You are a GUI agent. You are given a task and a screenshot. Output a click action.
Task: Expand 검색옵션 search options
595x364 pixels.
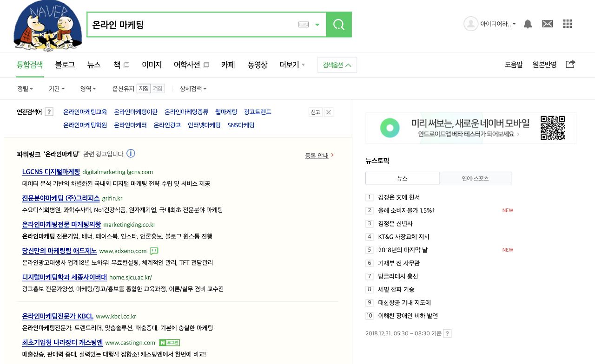(x=337, y=65)
